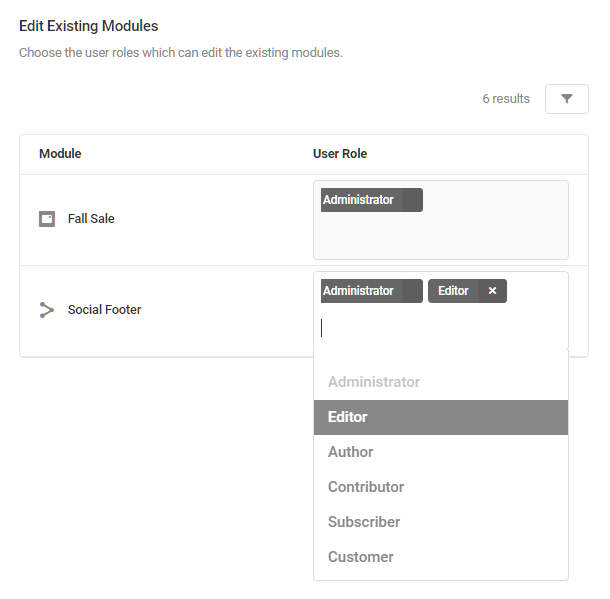
Task: Remove the Editor tag from Social Footer
Action: [x=492, y=291]
